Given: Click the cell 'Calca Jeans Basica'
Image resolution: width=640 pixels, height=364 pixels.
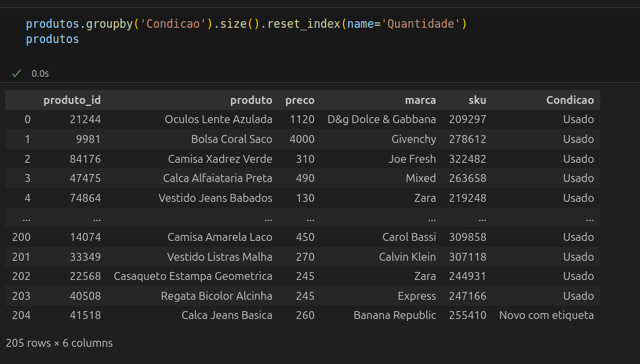Looking at the screenshot, I should [x=227, y=315].
